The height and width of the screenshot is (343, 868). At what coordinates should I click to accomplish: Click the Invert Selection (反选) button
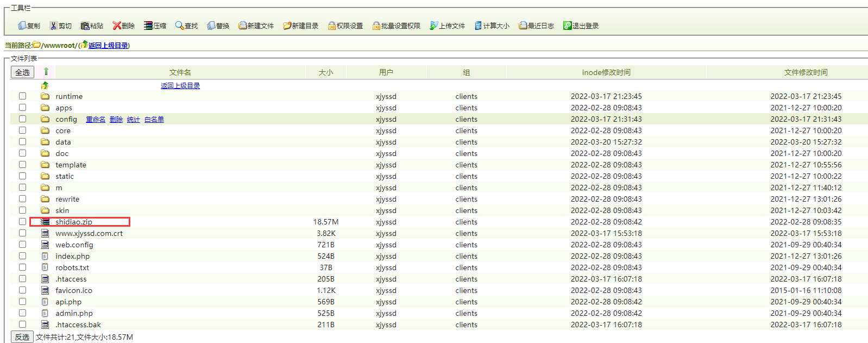pos(22,337)
